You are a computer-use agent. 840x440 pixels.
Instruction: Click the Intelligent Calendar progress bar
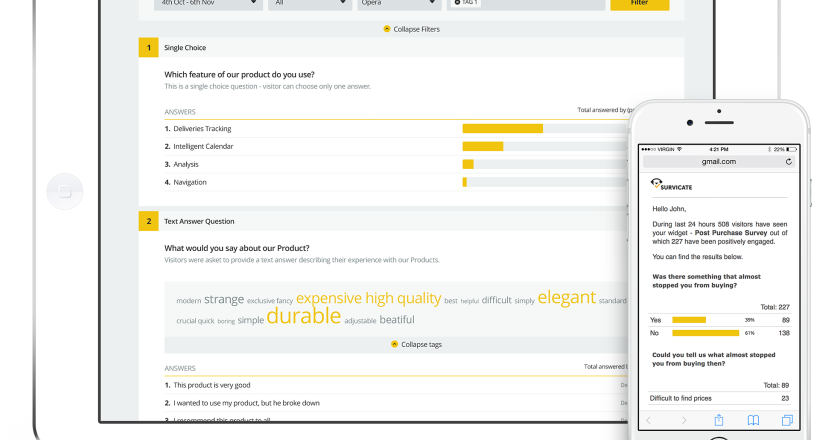(545, 146)
